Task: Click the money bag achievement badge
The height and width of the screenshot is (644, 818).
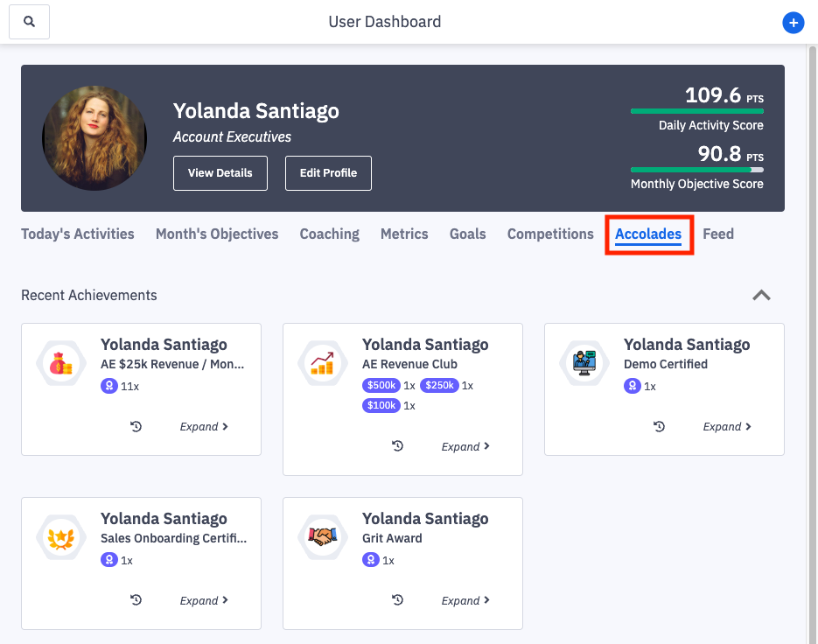Action: [61, 363]
